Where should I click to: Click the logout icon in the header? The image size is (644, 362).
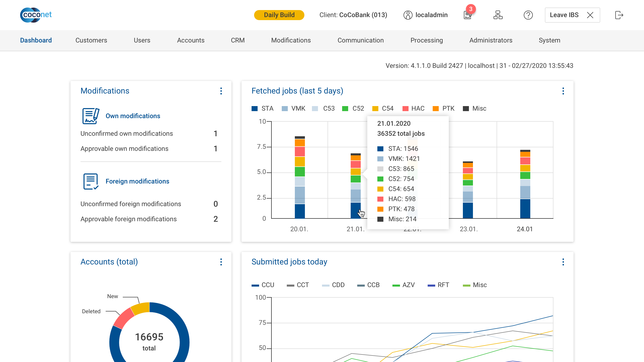(x=619, y=15)
